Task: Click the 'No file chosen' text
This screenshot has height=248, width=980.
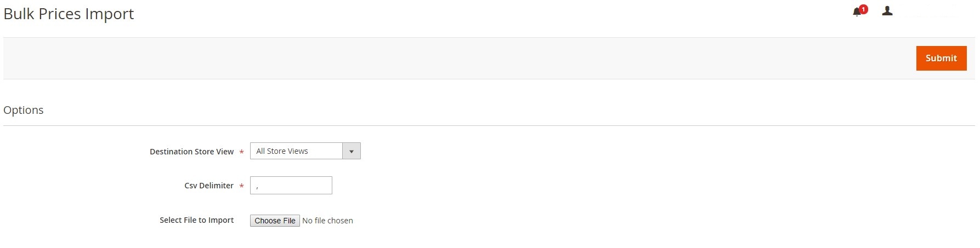Action: pyautogui.click(x=327, y=221)
